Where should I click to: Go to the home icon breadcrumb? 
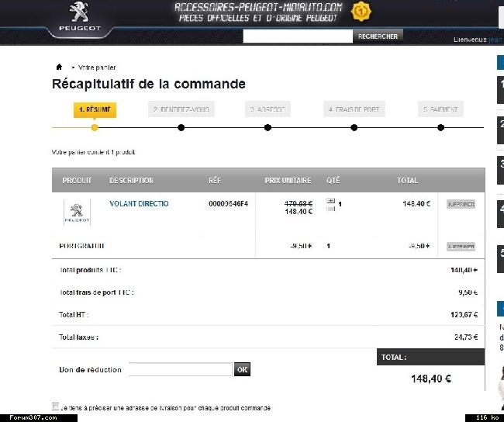[59, 67]
